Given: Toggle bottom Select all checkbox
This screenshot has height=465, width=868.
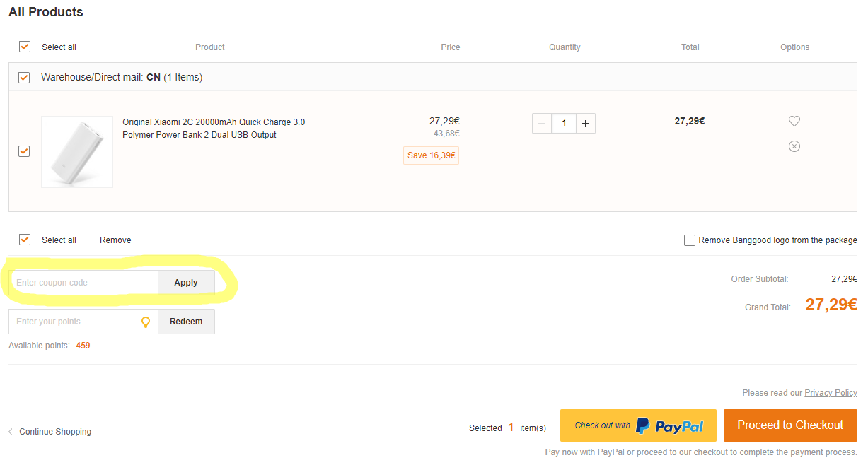Looking at the screenshot, I should 25,240.
